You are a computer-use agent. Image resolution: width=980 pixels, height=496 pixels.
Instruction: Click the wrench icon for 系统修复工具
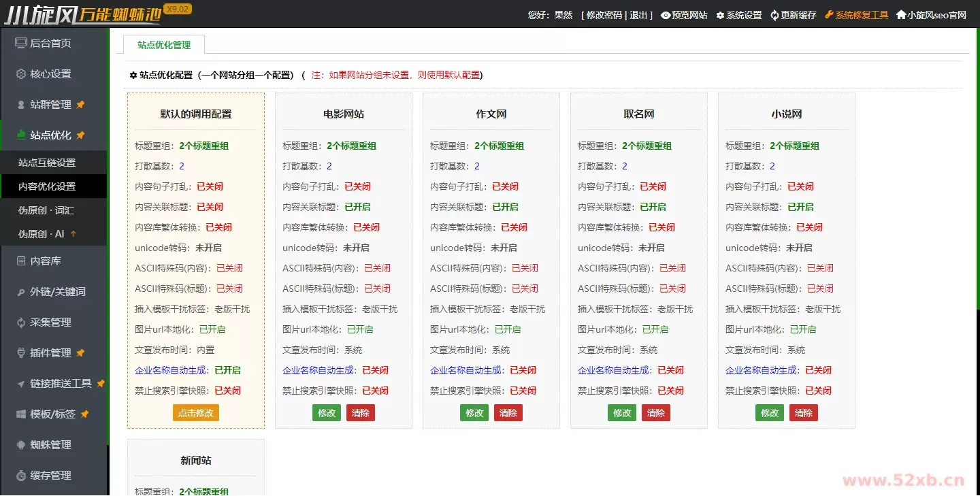click(829, 15)
